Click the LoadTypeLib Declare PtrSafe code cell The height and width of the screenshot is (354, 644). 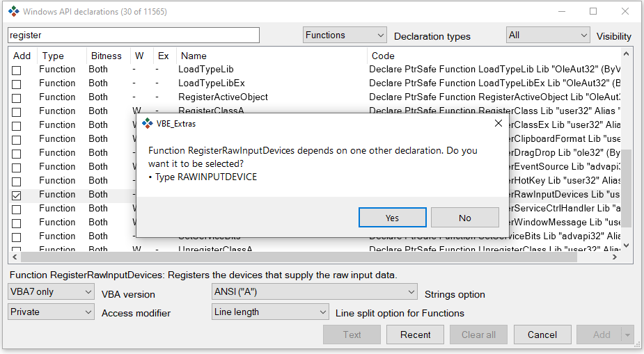click(494, 70)
